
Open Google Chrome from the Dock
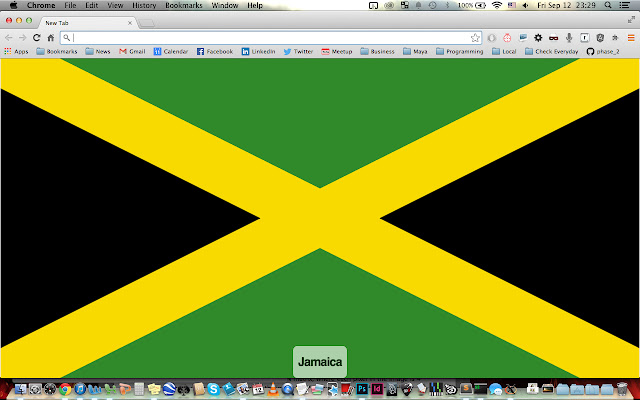(x=65, y=389)
